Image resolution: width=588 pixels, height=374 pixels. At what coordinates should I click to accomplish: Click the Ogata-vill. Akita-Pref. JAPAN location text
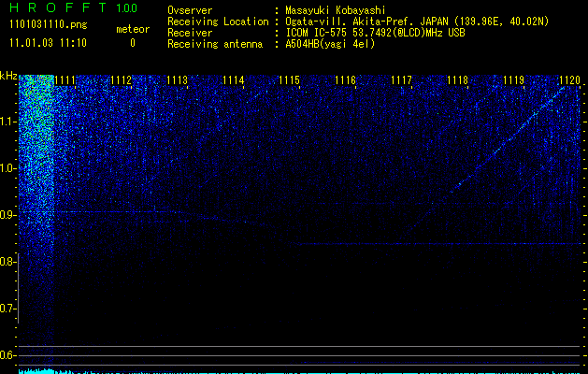tap(417, 22)
